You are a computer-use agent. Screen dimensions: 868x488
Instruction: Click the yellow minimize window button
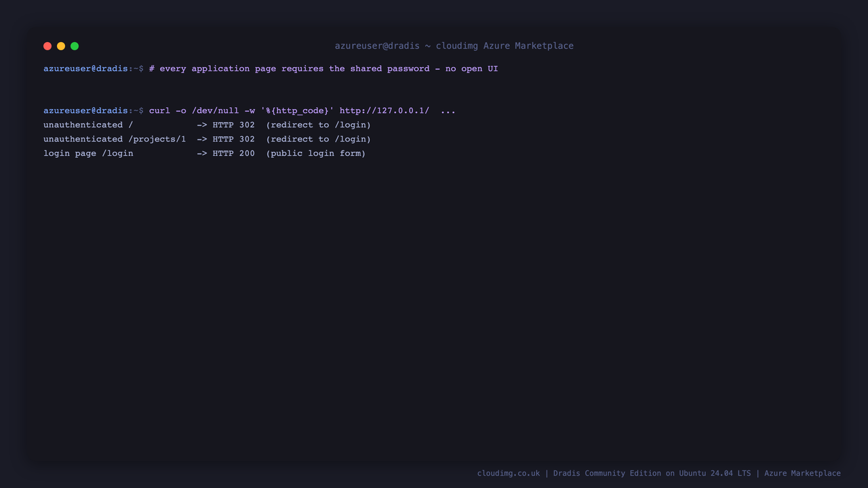pos(61,46)
